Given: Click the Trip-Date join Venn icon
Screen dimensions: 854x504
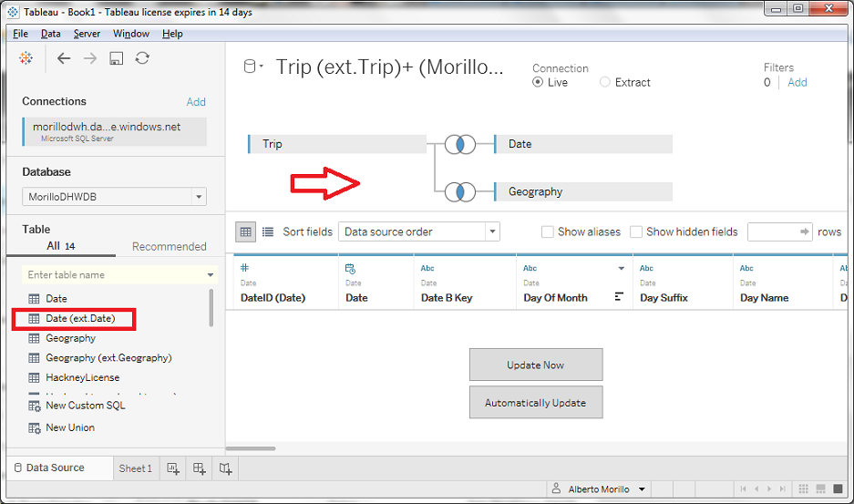Looking at the screenshot, I should click(x=460, y=144).
